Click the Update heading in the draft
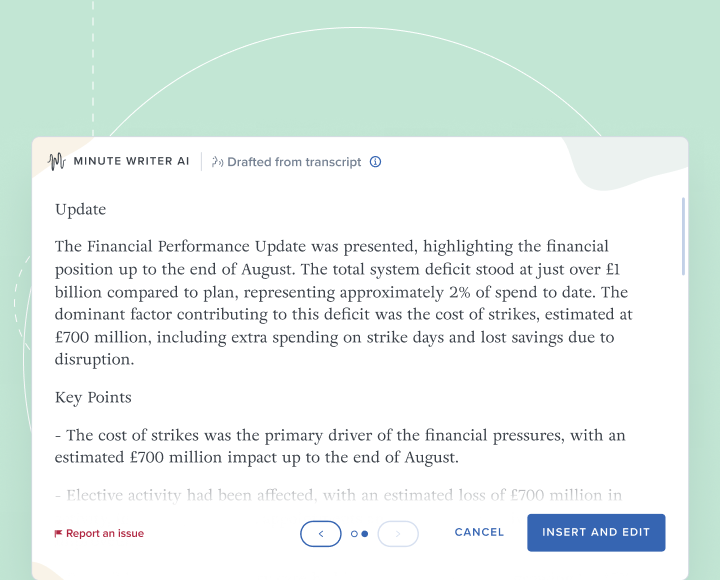This screenshot has height=580, width=720. pos(80,209)
